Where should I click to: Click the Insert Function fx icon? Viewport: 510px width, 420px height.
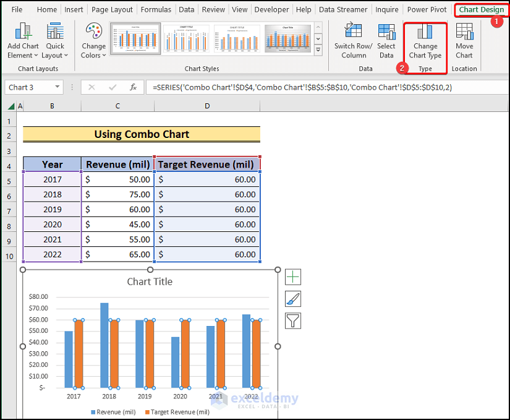133,87
